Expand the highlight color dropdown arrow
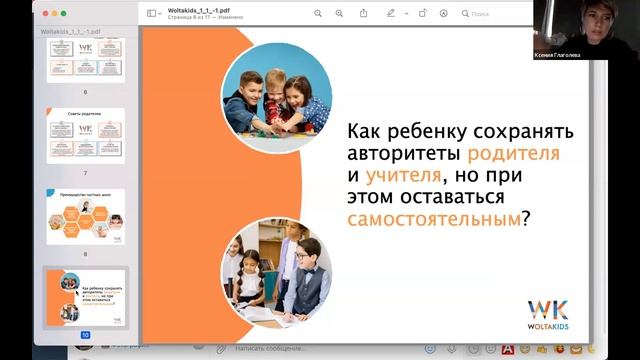This screenshot has height=360, width=640. (406, 13)
